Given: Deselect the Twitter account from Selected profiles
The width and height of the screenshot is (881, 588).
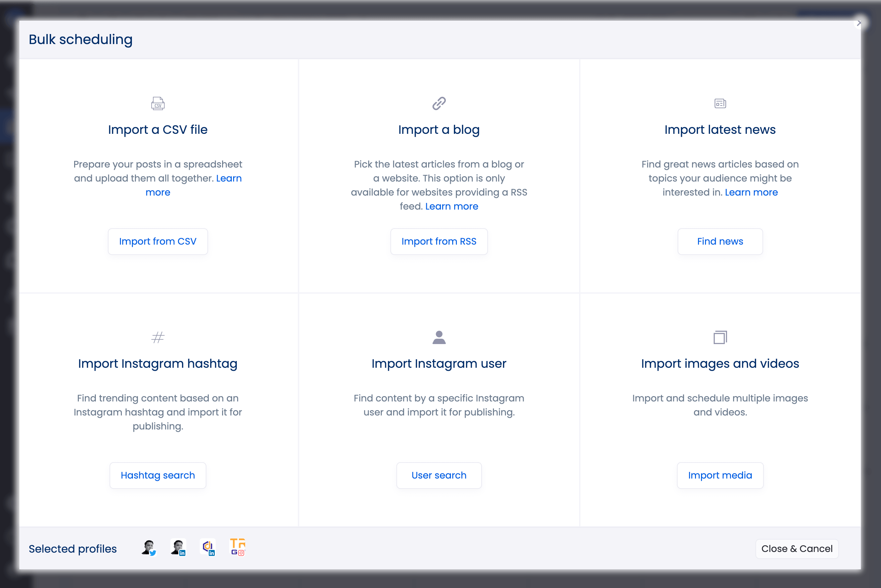Looking at the screenshot, I should point(149,548).
